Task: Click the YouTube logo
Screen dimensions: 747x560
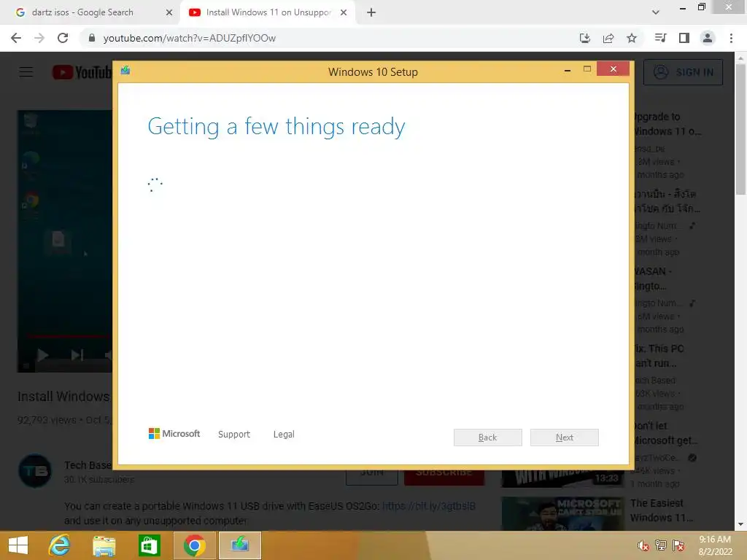Action: pos(82,72)
